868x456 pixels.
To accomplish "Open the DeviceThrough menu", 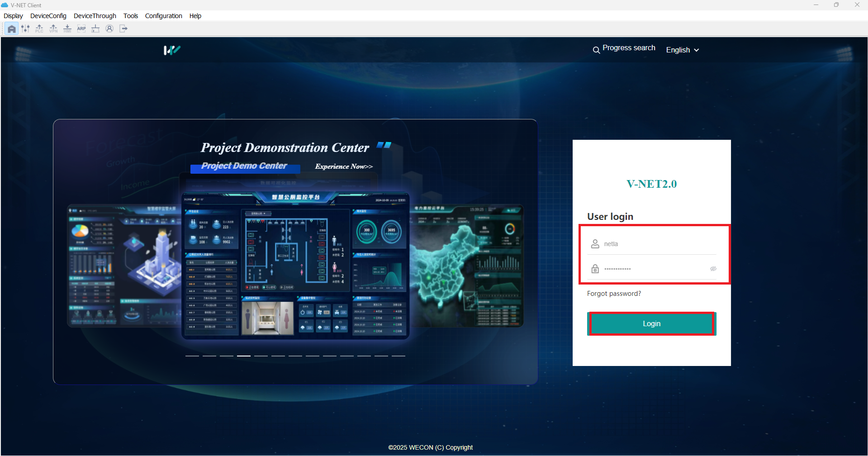I will (x=94, y=15).
